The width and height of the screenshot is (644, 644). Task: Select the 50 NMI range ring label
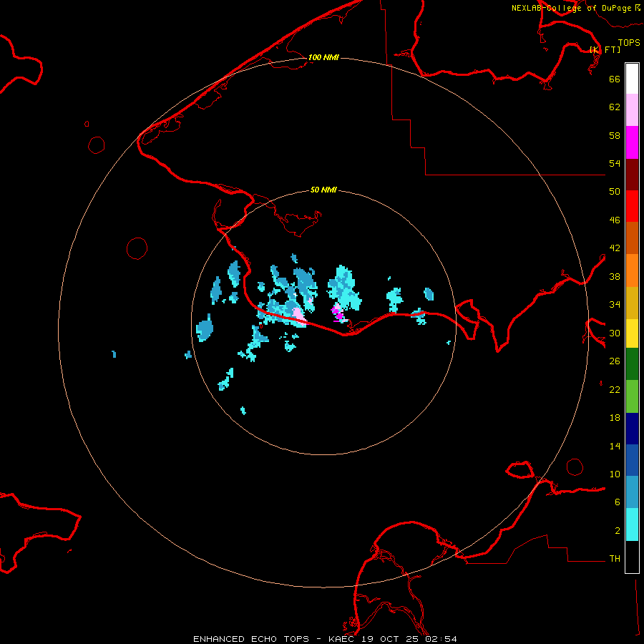(323, 190)
